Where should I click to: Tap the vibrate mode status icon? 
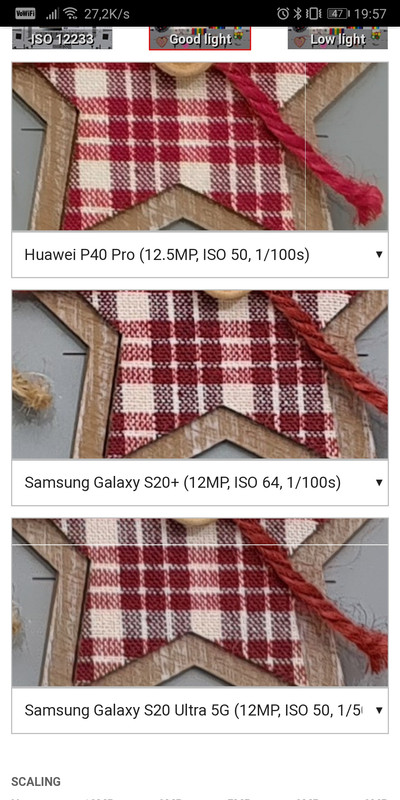click(315, 13)
